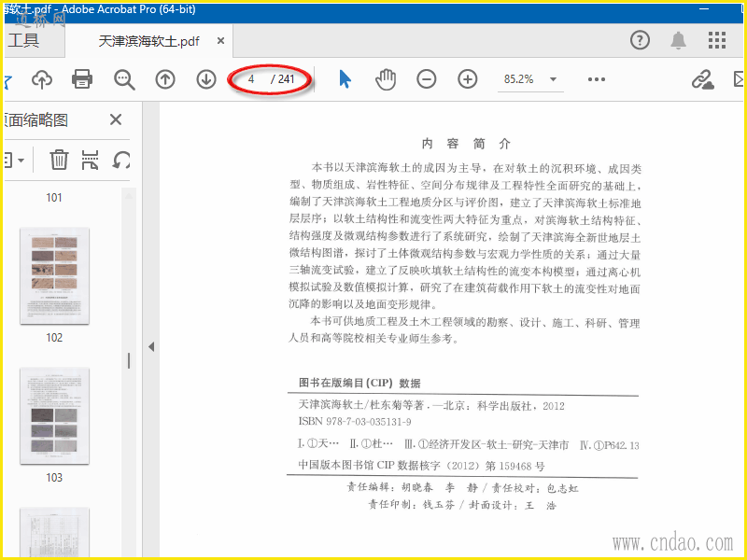Go to previous page arrow

pos(165,79)
